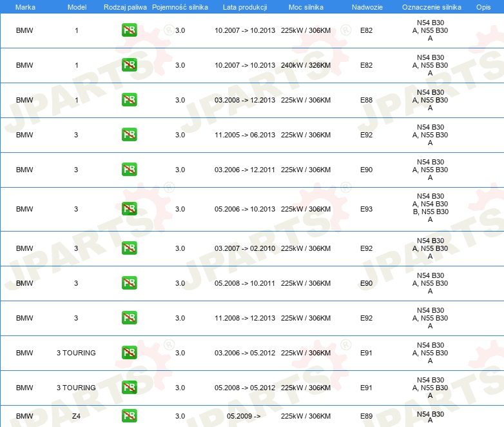The width and height of the screenshot is (504, 427).
Task: Click the petrol icon in the 03.2006 -> 12.2011 row
Action: pos(129,169)
